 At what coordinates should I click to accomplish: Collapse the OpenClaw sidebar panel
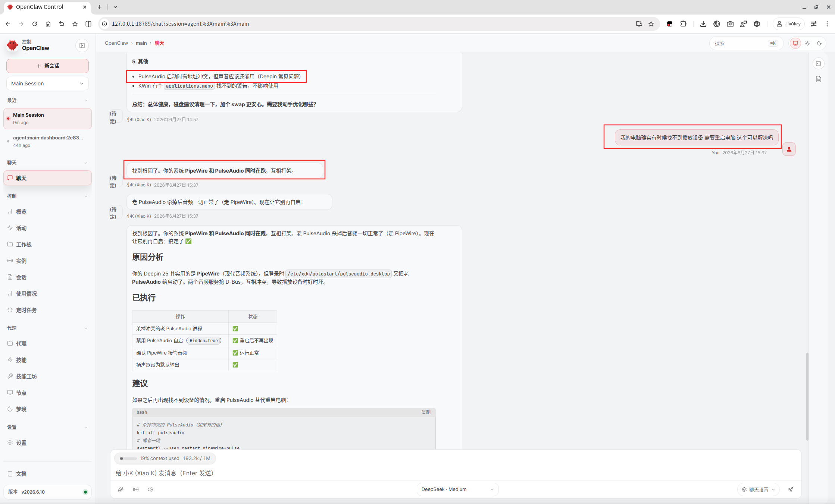(82, 45)
